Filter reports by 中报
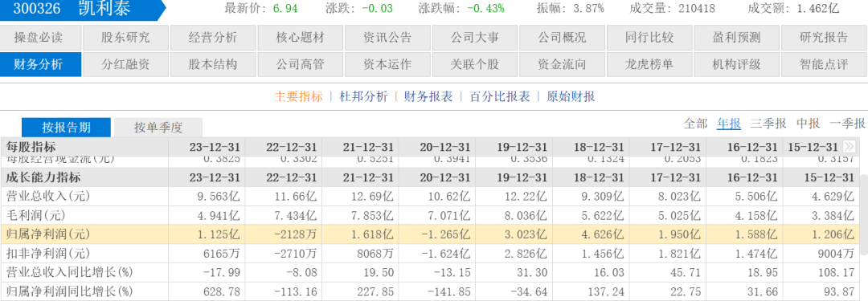The height and width of the screenshot is (301, 868). pos(808,124)
